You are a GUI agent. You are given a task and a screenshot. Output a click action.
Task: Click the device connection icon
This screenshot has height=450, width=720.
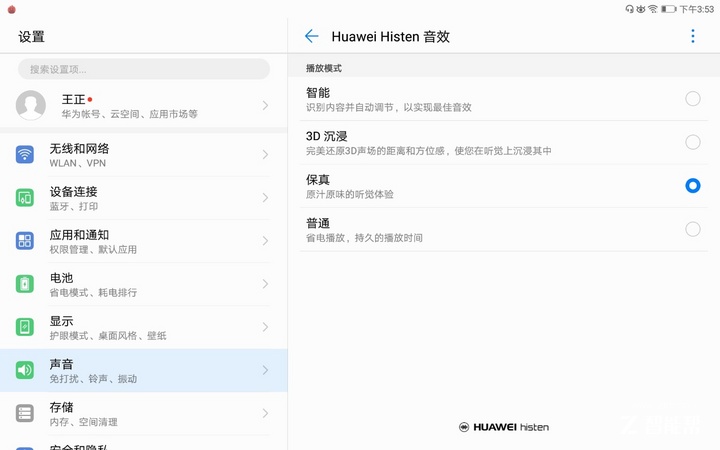pos(25,198)
